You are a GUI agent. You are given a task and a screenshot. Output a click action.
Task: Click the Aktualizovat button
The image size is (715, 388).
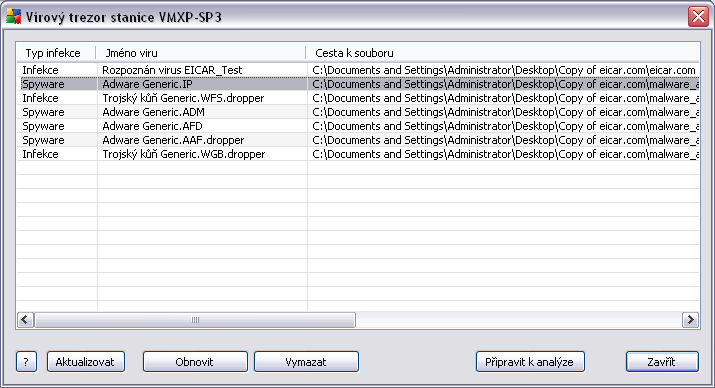coord(86,362)
